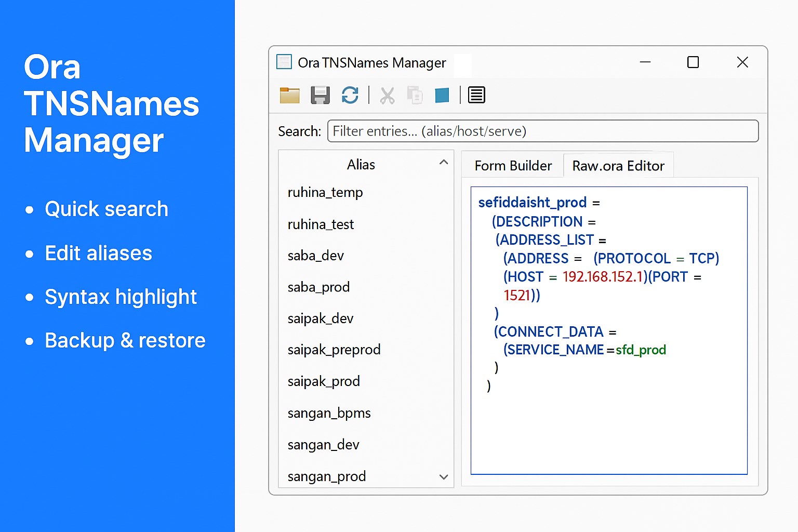Save changes with the floppy disk icon
Viewport: 798px width, 532px height.
pos(320,95)
